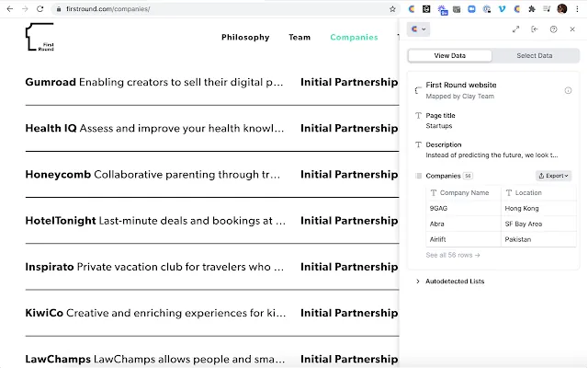
Task: Open the Companies nav item
Action: (354, 37)
